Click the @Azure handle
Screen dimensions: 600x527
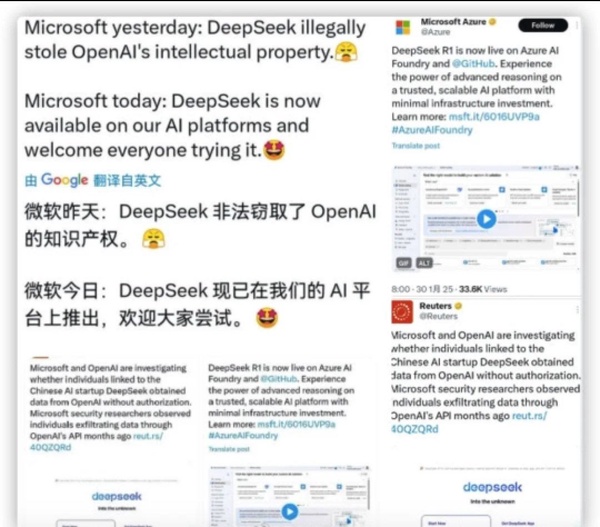pos(435,32)
